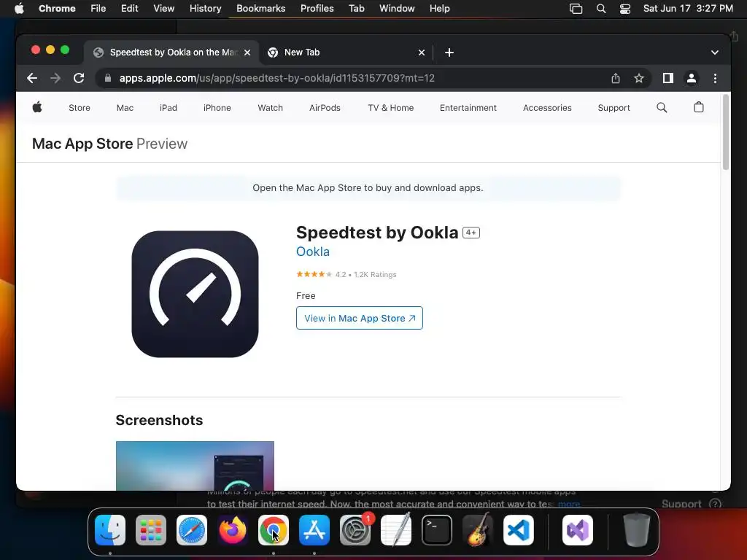Viewport: 747px width, 560px height.
Task: Search apple.com with magnifier icon
Action: pos(662,108)
